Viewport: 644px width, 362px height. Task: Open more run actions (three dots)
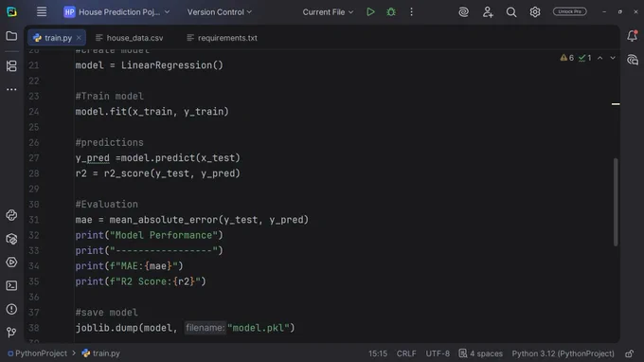[x=411, y=12]
